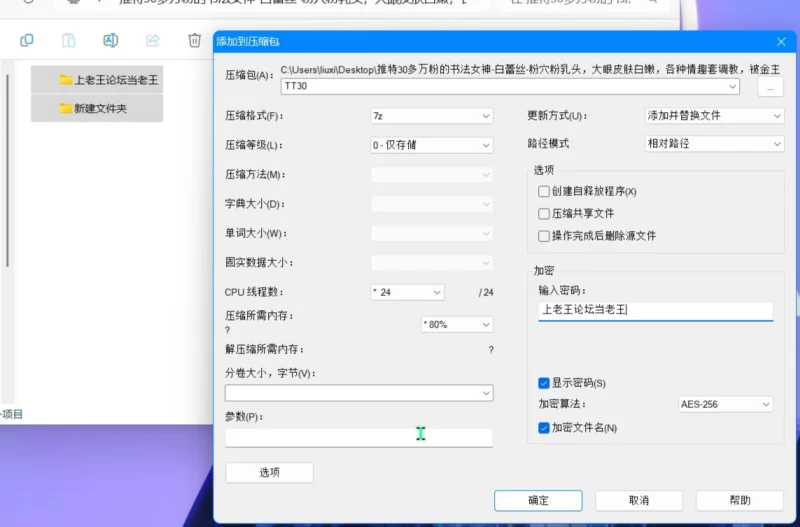
Task: Open archive path history dropdown
Action: tap(733, 86)
